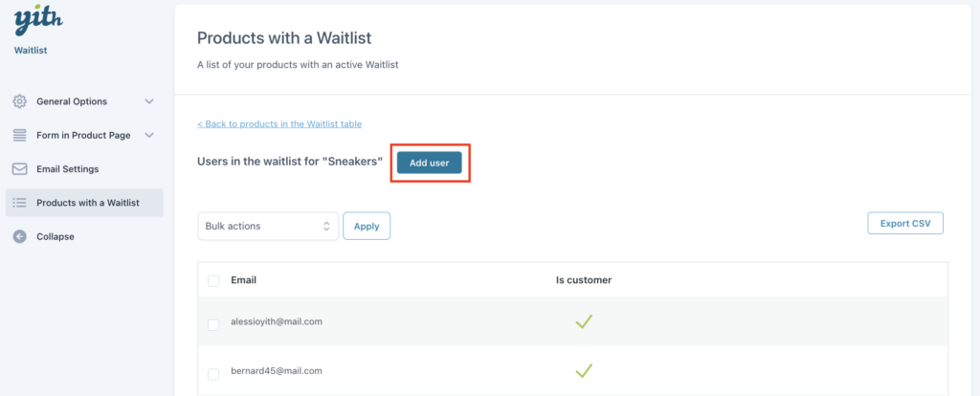The width and height of the screenshot is (980, 396).
Task: Expand the Form in Product Page chevron
Action: 148,135
